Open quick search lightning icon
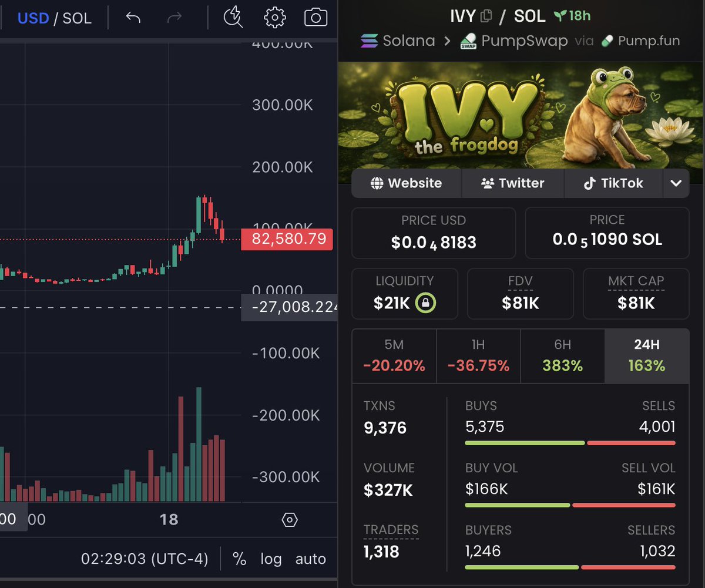 [233, 18]
